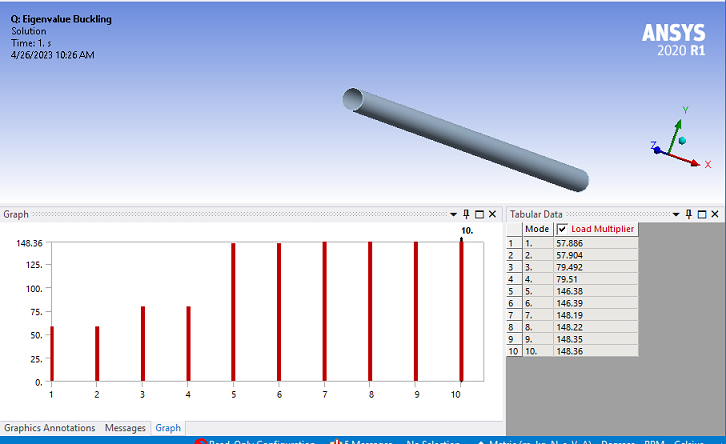
Task: Maximize the Tabular Data panel
Action: (x=702, y=214)
